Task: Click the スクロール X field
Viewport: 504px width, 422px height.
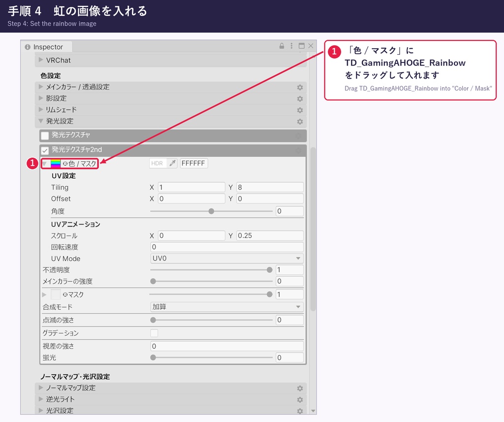Action: click(x=191, y=235)
